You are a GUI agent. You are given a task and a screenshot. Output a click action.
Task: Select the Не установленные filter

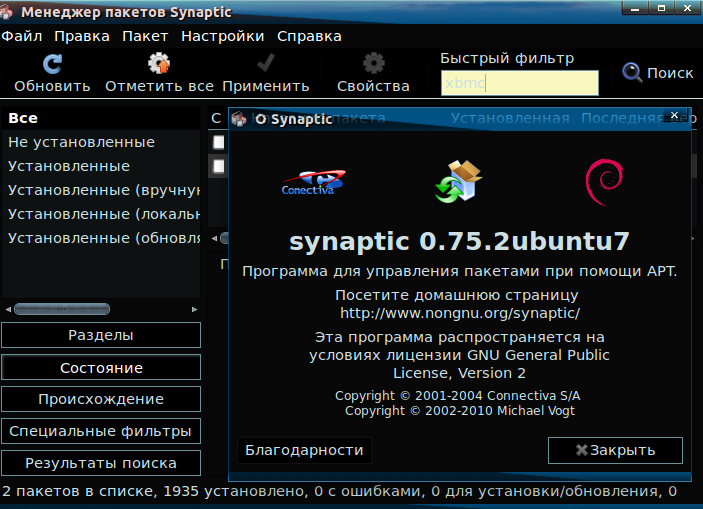pyautogui.click(x=101, y=142)
